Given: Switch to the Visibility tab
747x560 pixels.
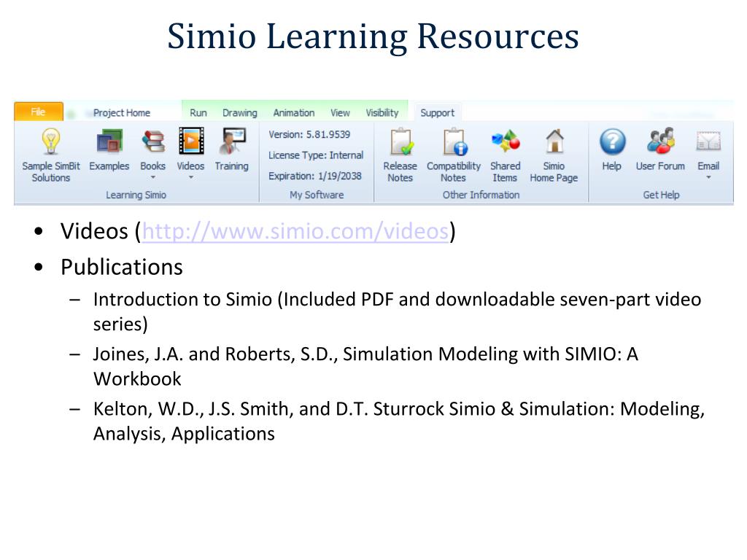Looking at the screenshot, I should 382,113.
